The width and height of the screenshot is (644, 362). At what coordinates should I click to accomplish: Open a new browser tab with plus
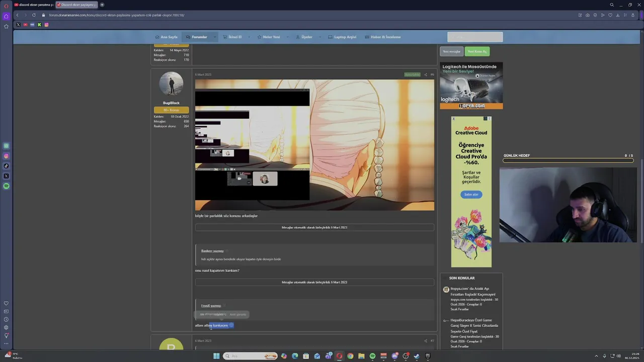[102, 5]
